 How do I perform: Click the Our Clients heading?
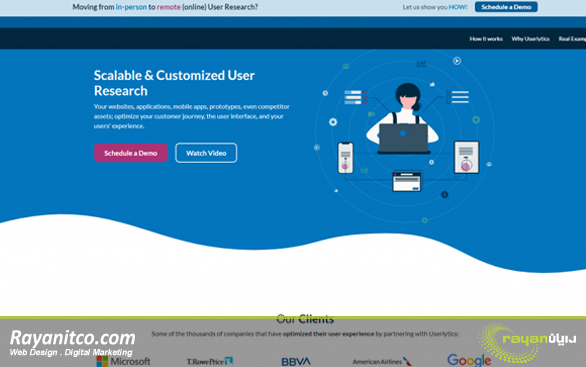[x=305, y=319]
